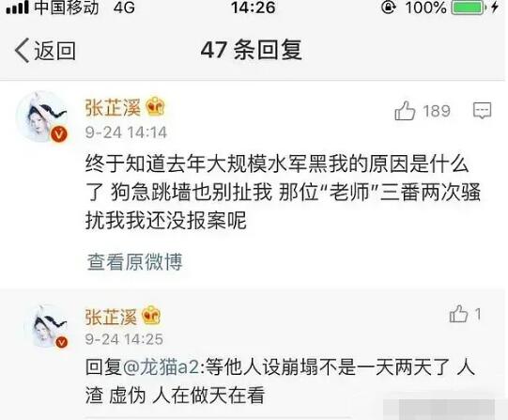Open 查看原微博 link
Viewport: 508px width, 420px height.
(135, 262)
